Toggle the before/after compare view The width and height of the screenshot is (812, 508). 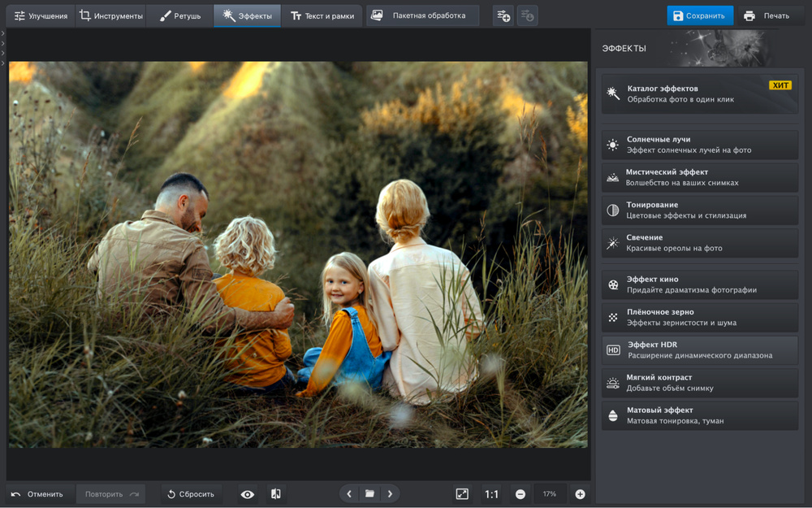276,494
